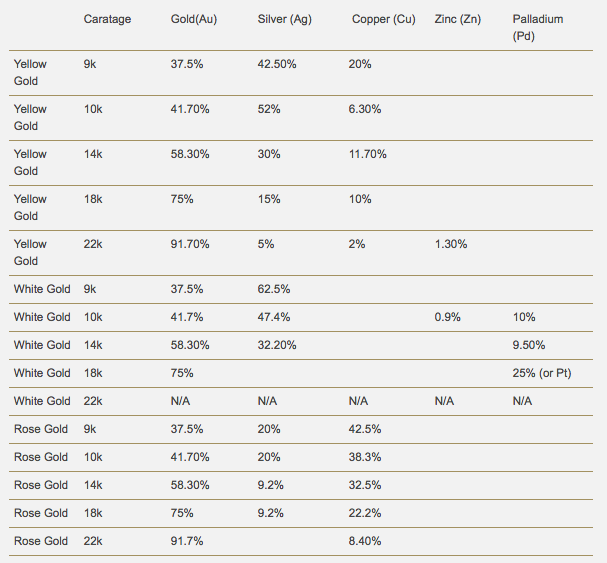The image size is (607, 563).
Task: Select the 11.70% copper value
Action: coord(367,154)
